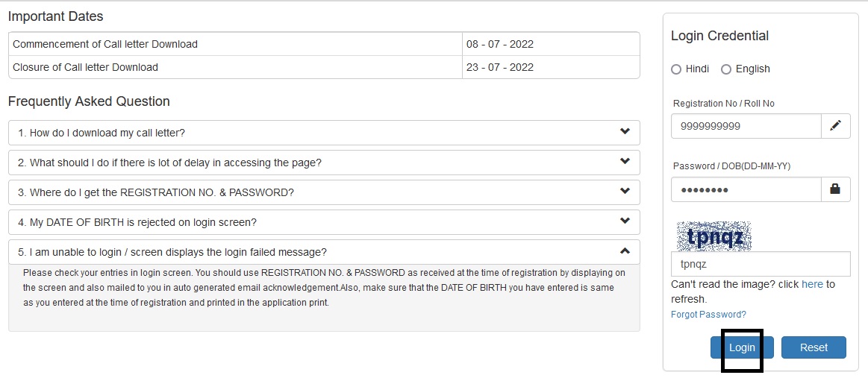Open 'Where do I get the REGISTRATION NO.' question

pos(324,192)
